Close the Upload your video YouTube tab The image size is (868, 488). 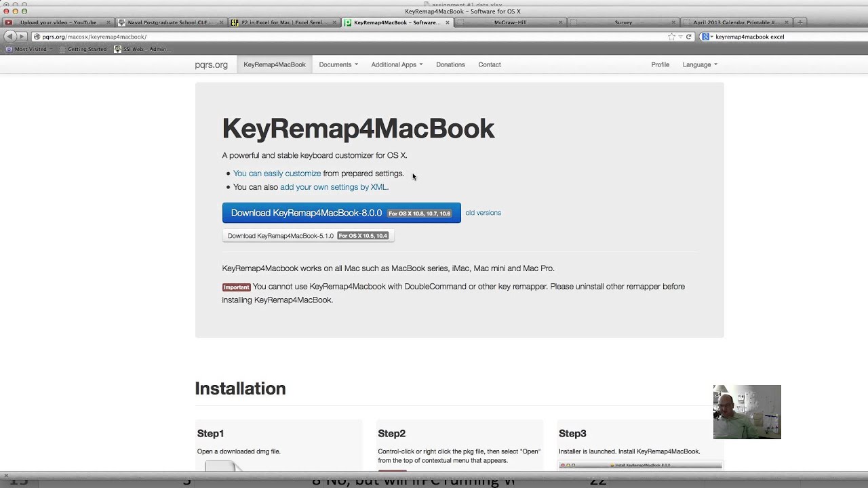108,22
